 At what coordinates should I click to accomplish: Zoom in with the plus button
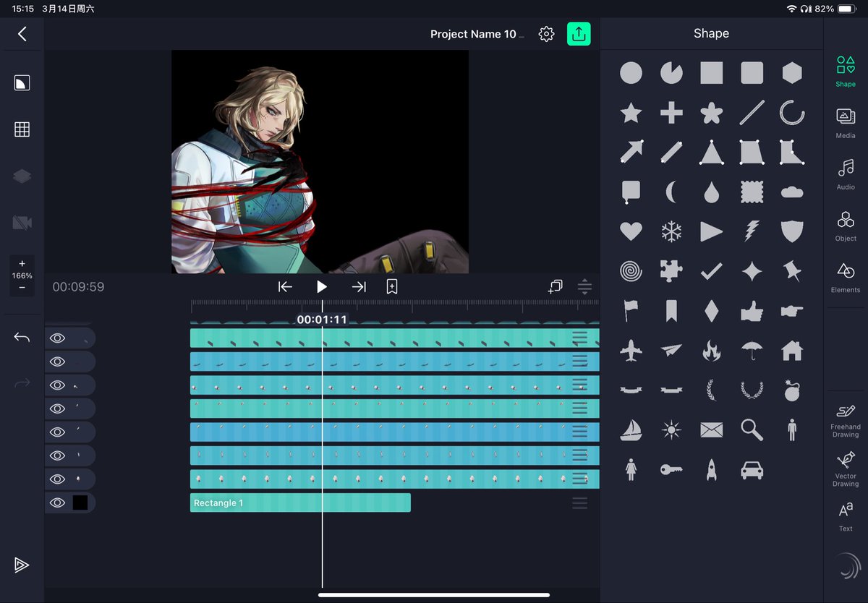click(x=22, y=264)
